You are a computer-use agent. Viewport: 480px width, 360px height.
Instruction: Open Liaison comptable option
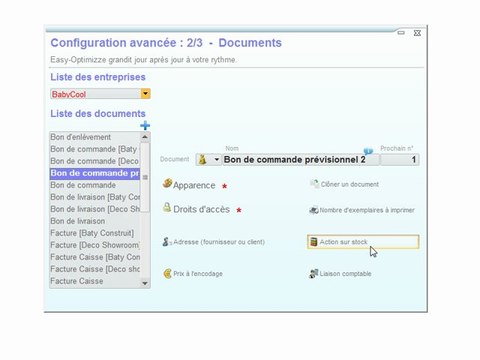coord(345,274)
